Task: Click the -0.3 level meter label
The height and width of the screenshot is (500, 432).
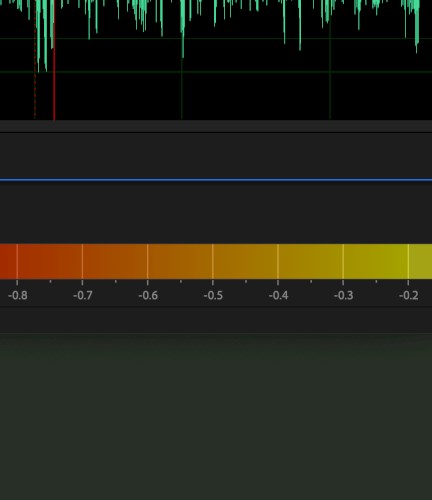Action: (343, 295)
